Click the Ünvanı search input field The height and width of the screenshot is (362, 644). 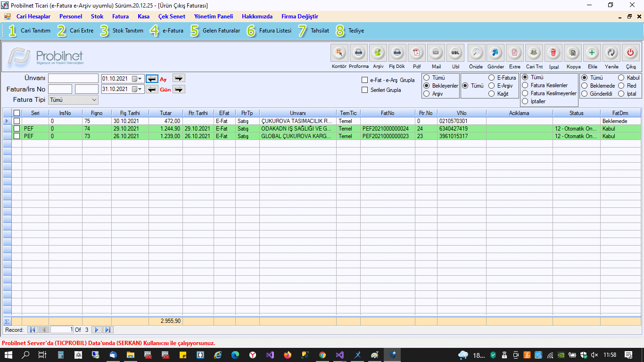(x=73, y=79)
